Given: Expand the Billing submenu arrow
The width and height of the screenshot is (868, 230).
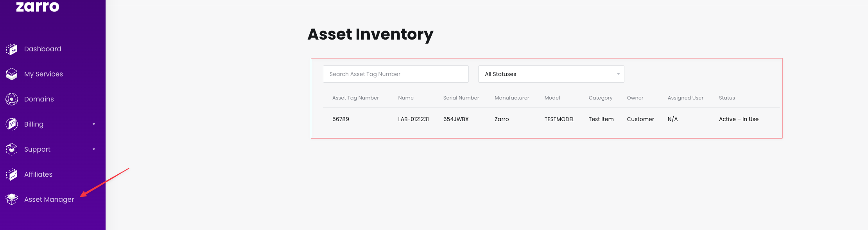Looking at the screenshot, I should click(94, 124).
